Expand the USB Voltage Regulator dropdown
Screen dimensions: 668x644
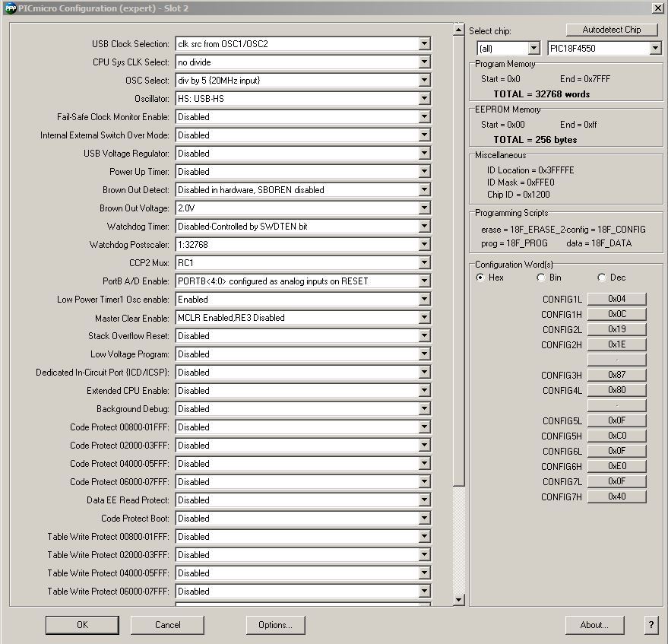click(424, 153)
